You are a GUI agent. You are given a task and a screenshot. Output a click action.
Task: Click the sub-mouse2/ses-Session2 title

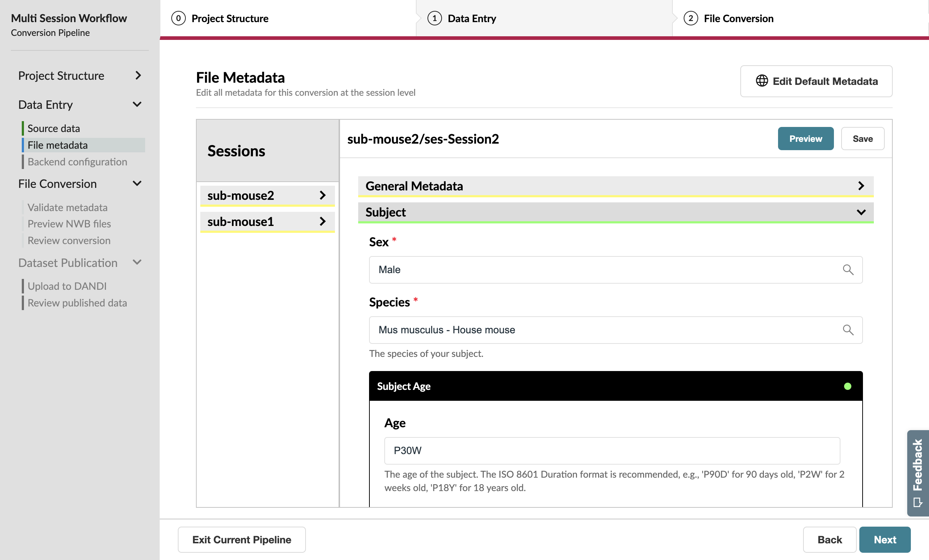tap(423, 139)
